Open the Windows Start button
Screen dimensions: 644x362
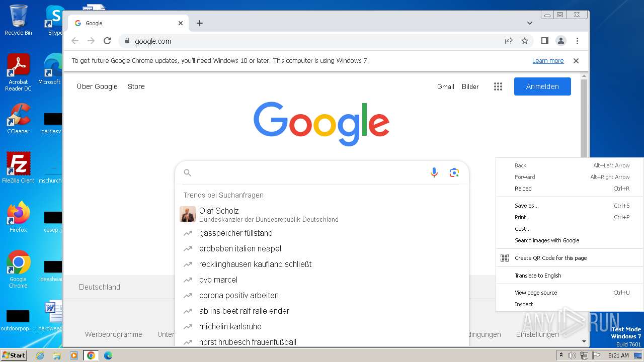[14, 355]
